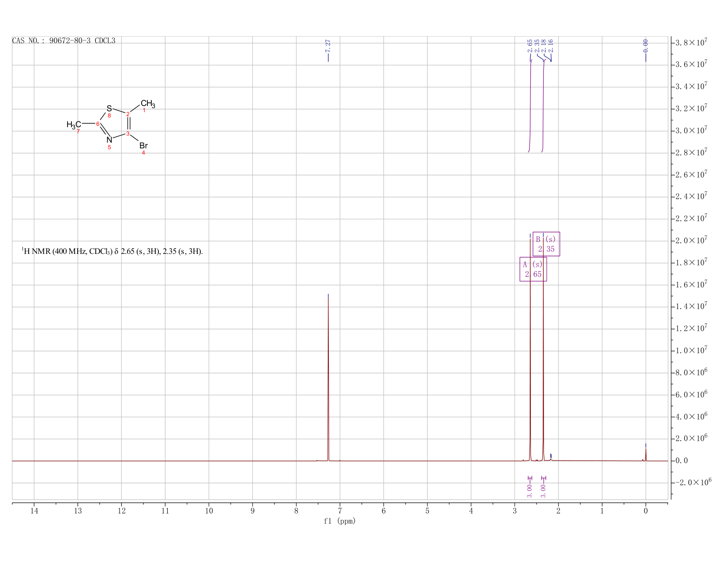Select the CAS NO. 90672-80-3 CDCL3 title text
Screen dimensions: 728x563
(64, 41)
